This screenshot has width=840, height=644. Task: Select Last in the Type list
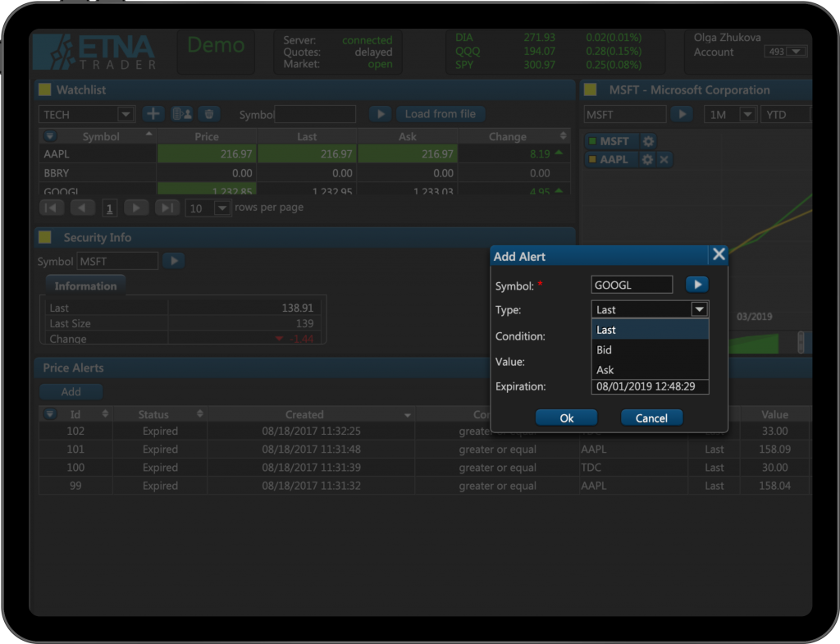[x=650, y=330]
